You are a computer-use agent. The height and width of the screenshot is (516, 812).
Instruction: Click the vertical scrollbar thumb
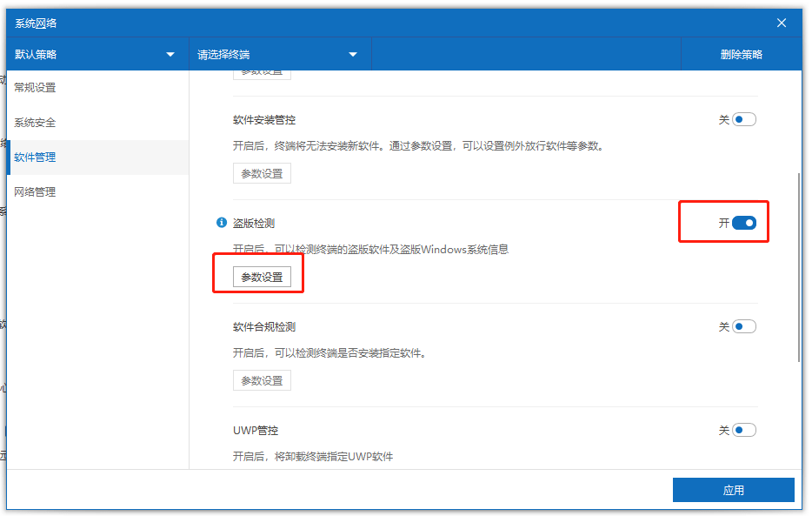click(x=800, y=267)
